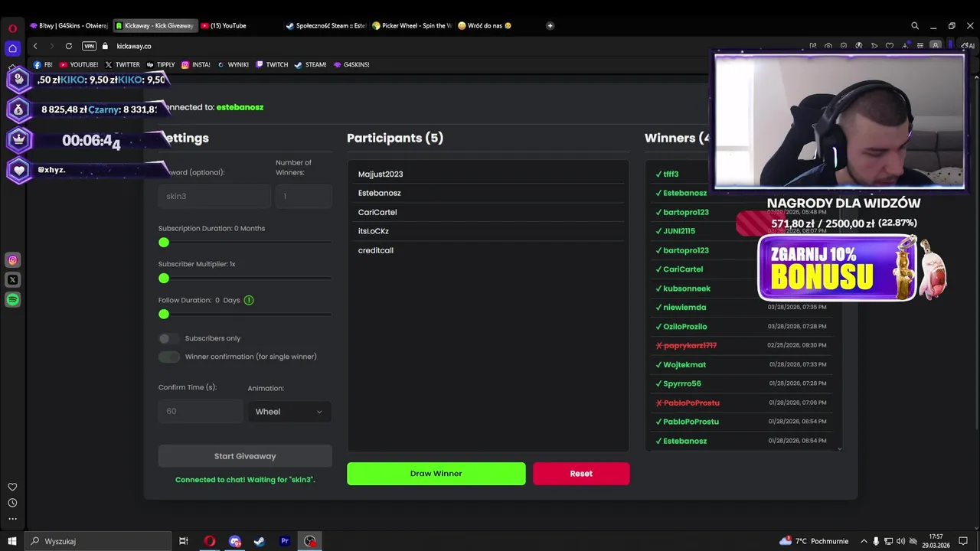Image resolution: width=980 pixels, height=551 pixels.
Task: Select participant Majjust2023
Action: [x=381, y=174]
